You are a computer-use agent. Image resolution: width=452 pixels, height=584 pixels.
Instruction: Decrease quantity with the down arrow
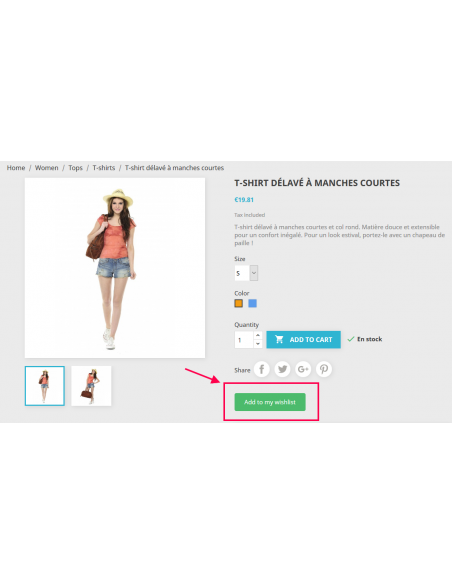click(x=258, y=344)
